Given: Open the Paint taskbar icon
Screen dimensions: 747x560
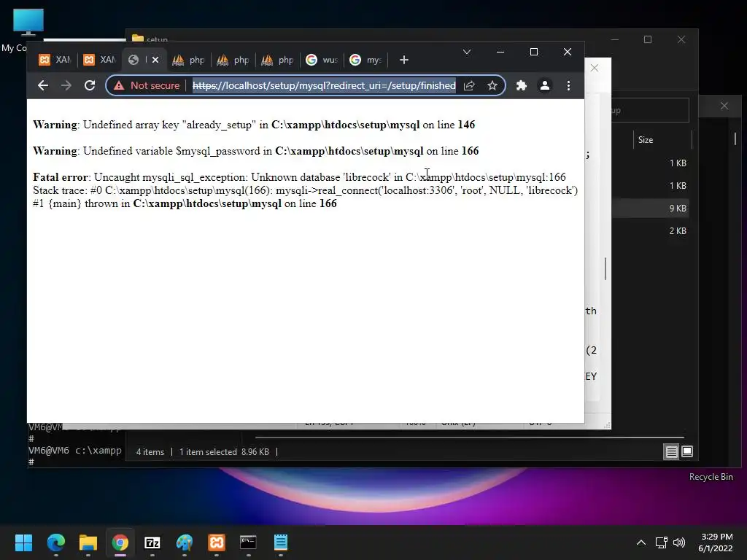Looking at the screenshot, I should (185, 542).
